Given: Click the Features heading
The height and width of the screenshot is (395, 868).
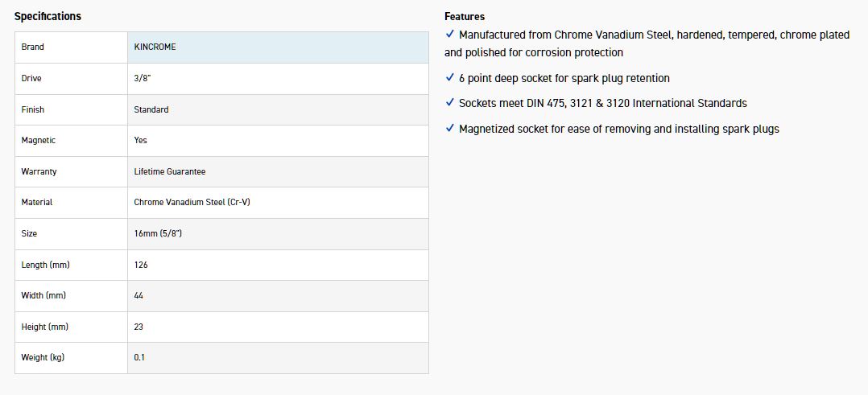Looking at the screenshot, I should tap(465, 16).
